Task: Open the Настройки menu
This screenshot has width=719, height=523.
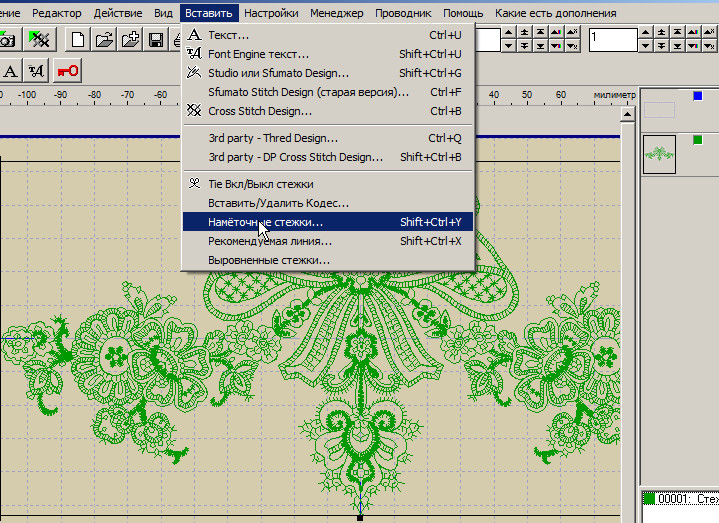Action: click(271, 13)
